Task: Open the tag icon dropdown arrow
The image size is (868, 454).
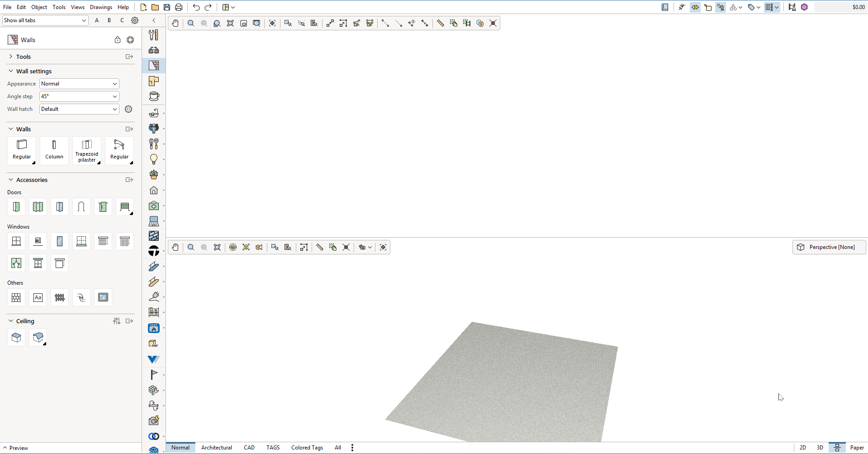Action: point(759,7)
